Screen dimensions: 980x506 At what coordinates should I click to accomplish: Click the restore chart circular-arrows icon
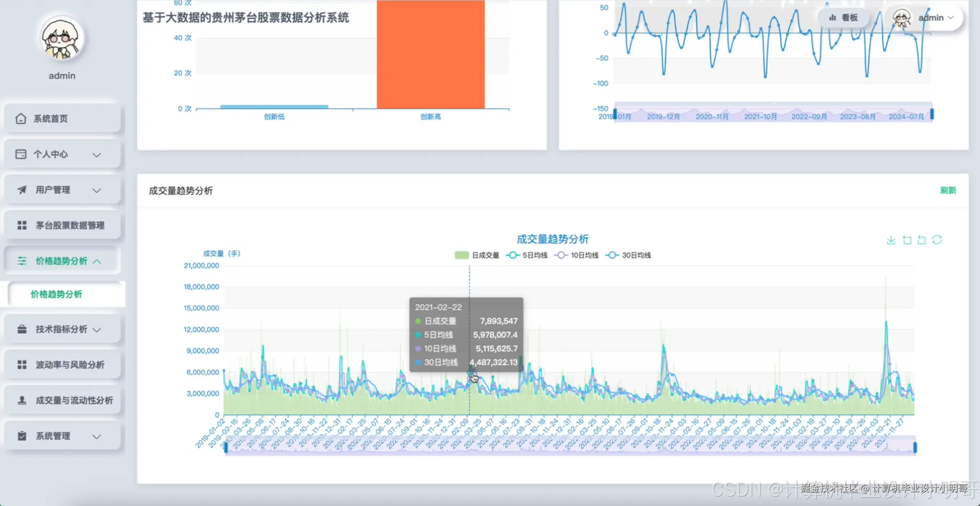click(x=937, y=240)
